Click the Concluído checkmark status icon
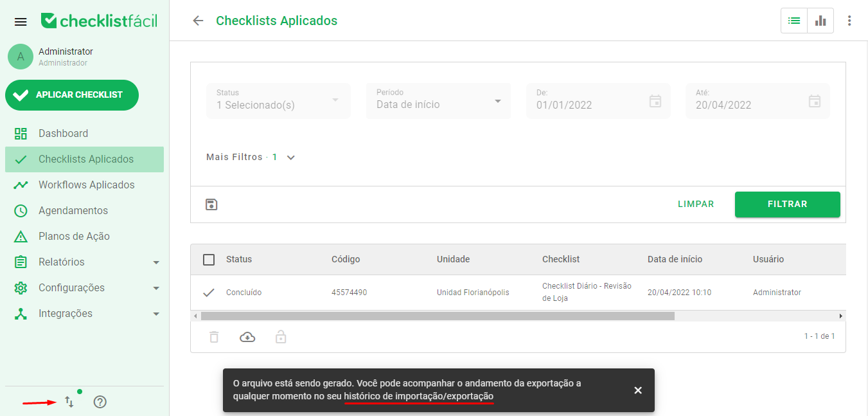The image size is (868, 416). tap(208, 293)
